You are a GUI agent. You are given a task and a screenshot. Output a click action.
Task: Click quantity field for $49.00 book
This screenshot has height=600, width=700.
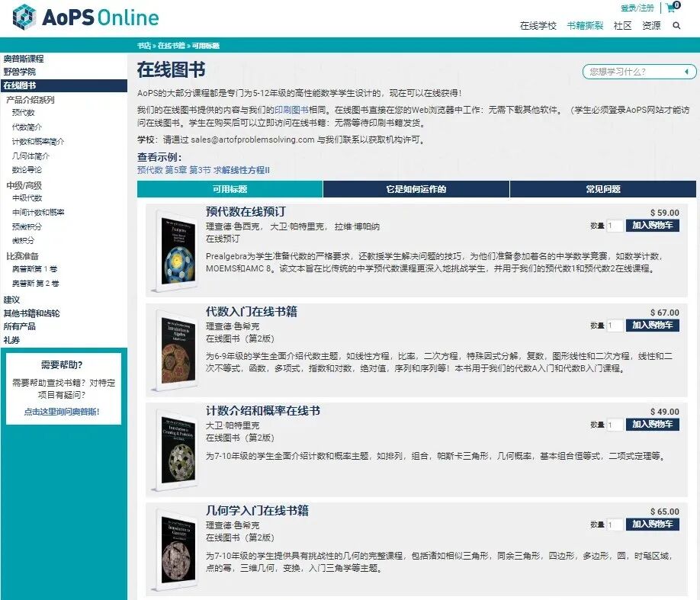pyautogui.click(x=615, y=425)
